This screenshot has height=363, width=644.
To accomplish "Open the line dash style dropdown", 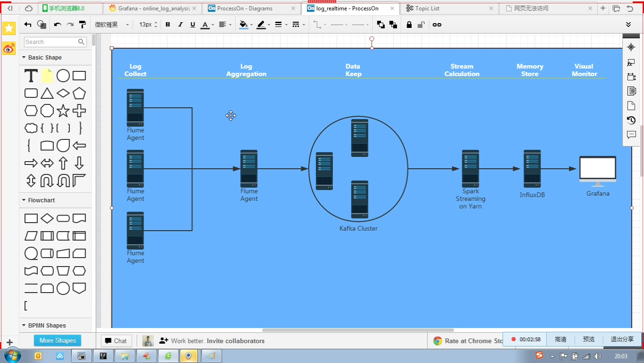I will point(298,25).
